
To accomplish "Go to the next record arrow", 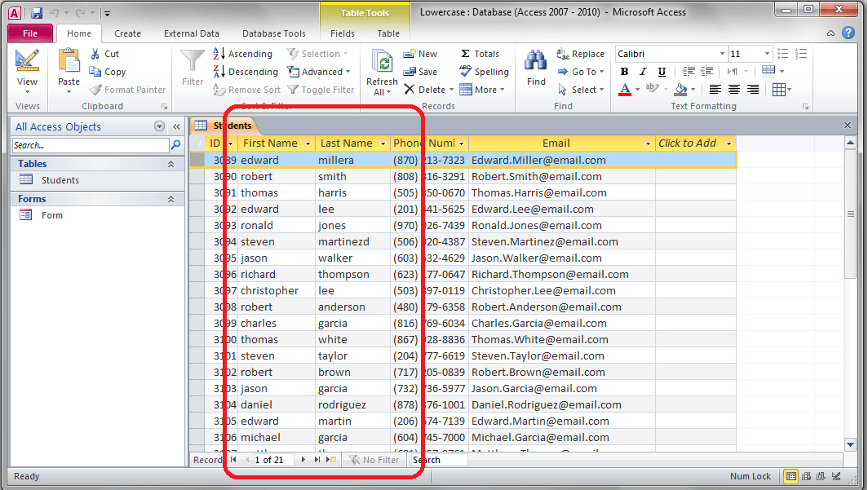I will click(x=303, y=460).
